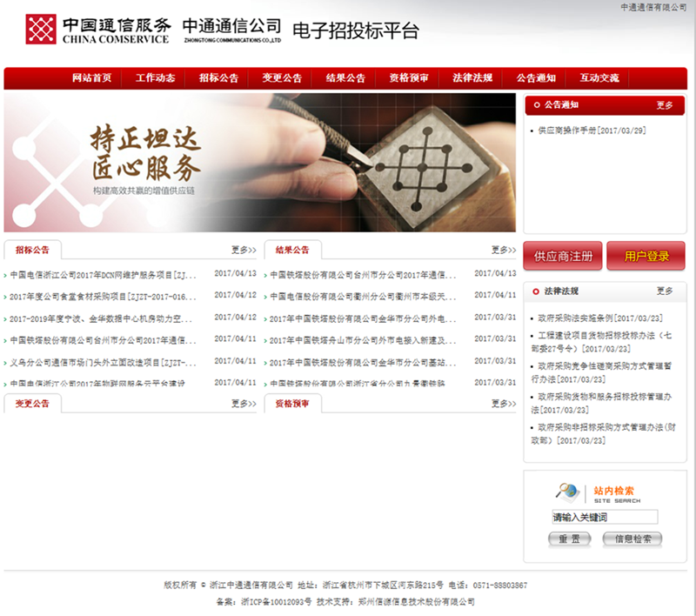Viewport: 696px width, 616px height.
Task: Switch to the 变更公告 tab
Action: 32,404
